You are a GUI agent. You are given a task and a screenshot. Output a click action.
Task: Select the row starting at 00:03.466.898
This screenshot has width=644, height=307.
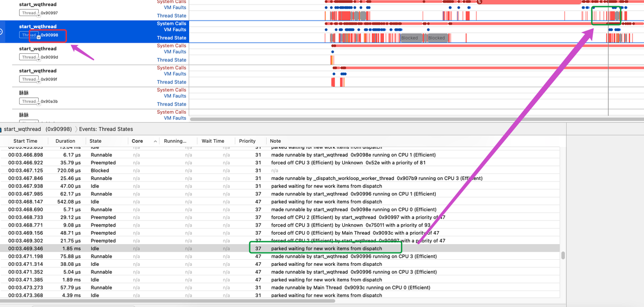coord(281,155)
